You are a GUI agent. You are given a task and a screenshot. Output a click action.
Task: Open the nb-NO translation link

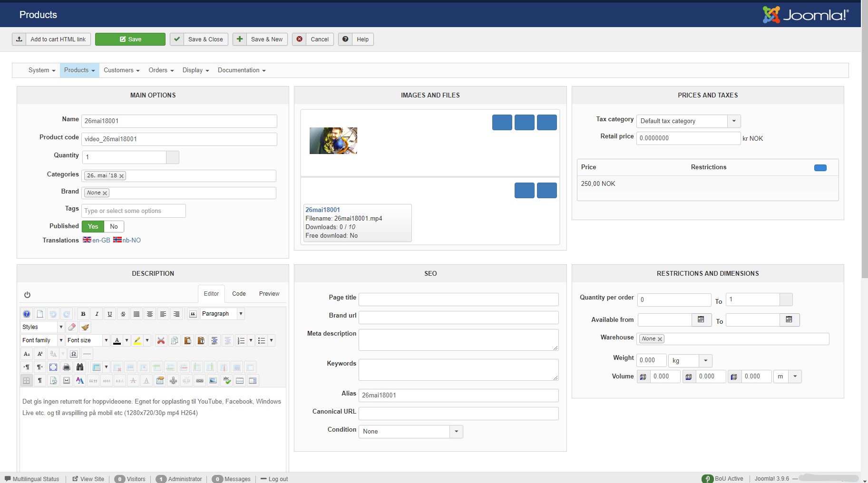click(127, 241)
